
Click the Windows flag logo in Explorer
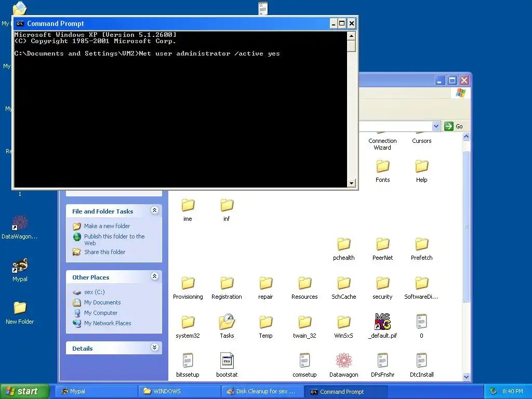coord(461,92)
